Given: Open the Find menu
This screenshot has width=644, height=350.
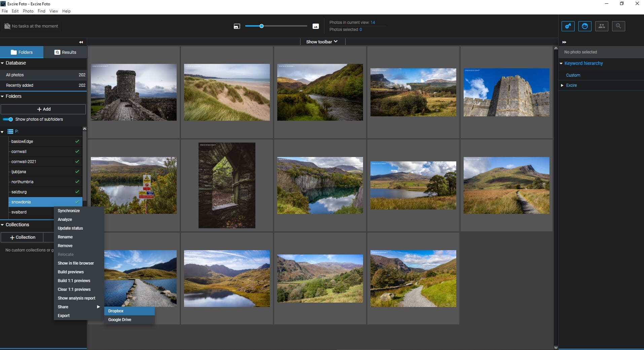Looking at the screenshot, I should [41, 11].
